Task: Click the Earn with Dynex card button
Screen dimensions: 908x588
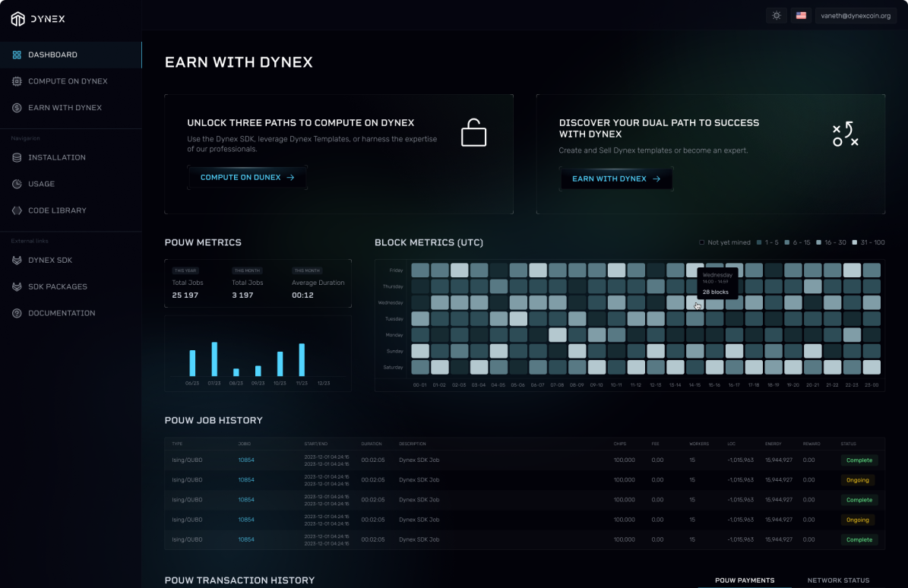Action: click(x=616, y=179)
